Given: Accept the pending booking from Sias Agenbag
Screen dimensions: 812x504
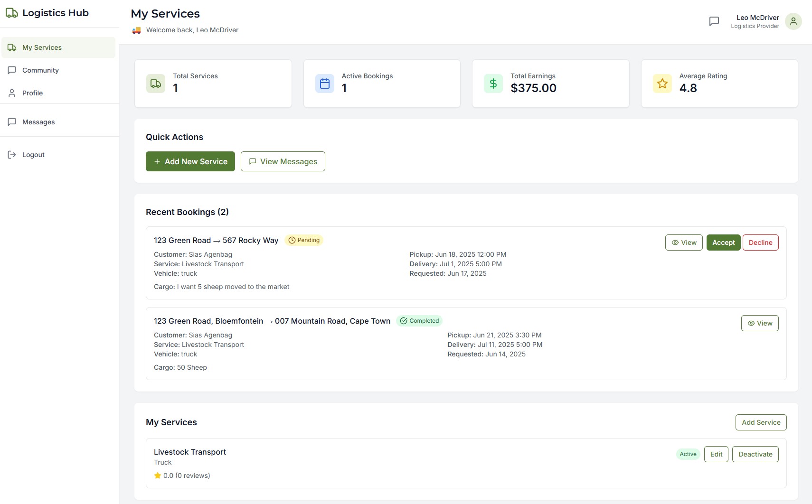Looking at the screenshot, I should 723,242.
